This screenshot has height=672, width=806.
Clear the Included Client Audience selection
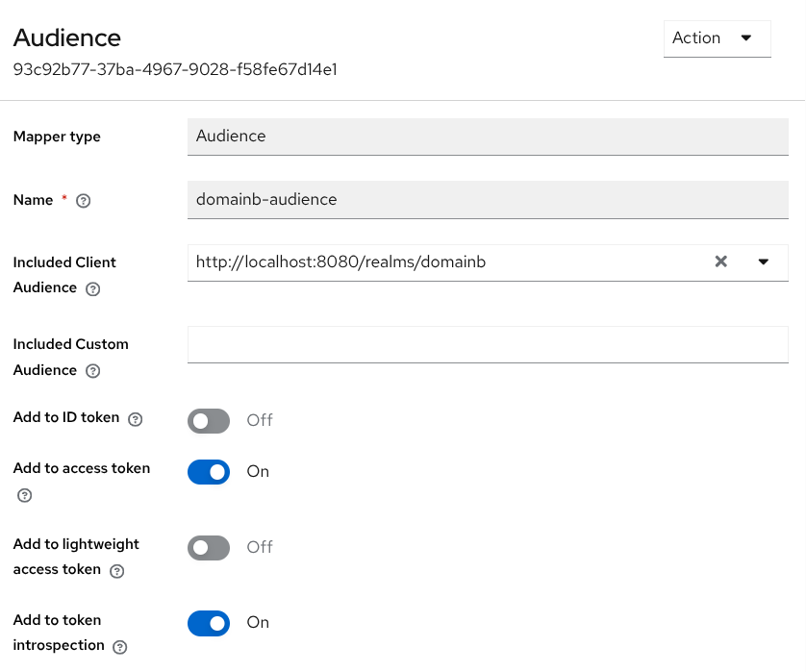pyautogui.click(x=721, y=261)
